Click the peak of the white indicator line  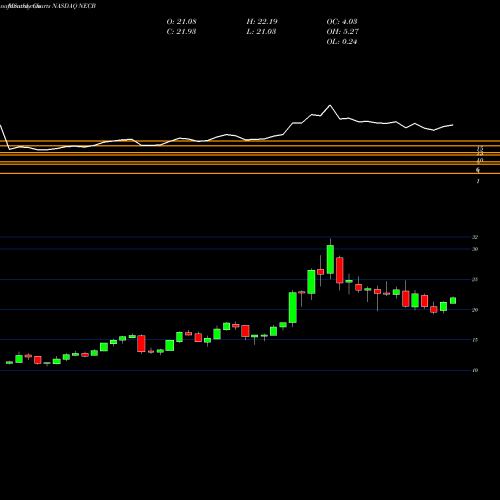point(330,105)
